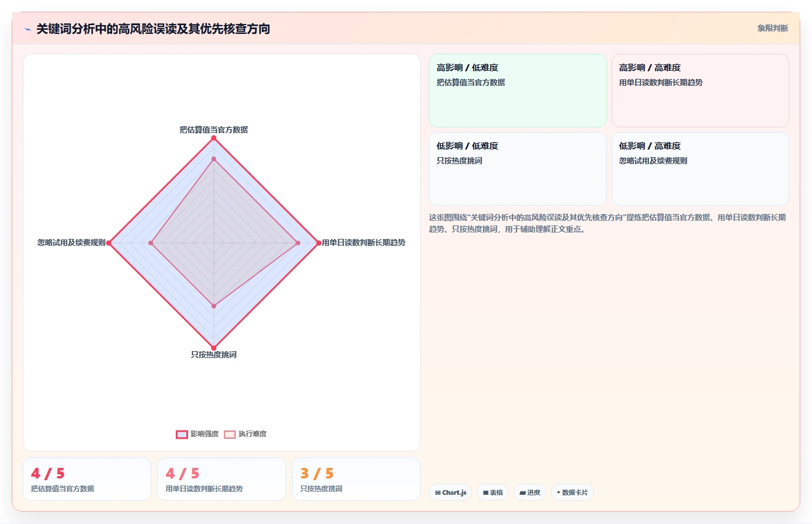Viewport: 812px width, 524px height.
Task: Open the 低影响 / 低难度 quadrant card
Action: coord(518,169)
